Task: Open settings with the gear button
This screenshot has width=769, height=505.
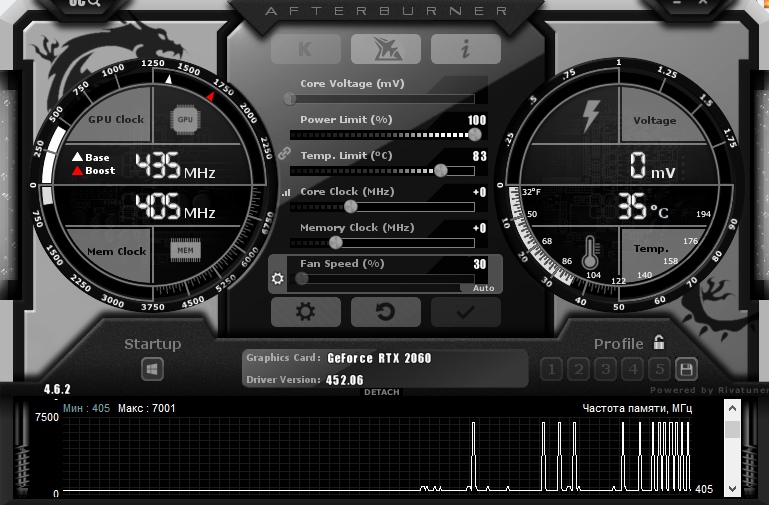Action: tap(306, 311)
